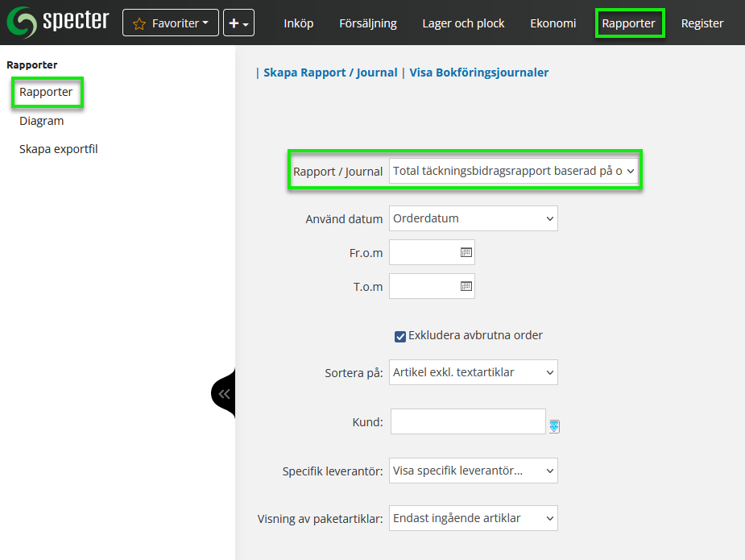This screenshot has height=560, width=745.
Task: Switch to the Ekonomi menu
Action: click(553, 23)
